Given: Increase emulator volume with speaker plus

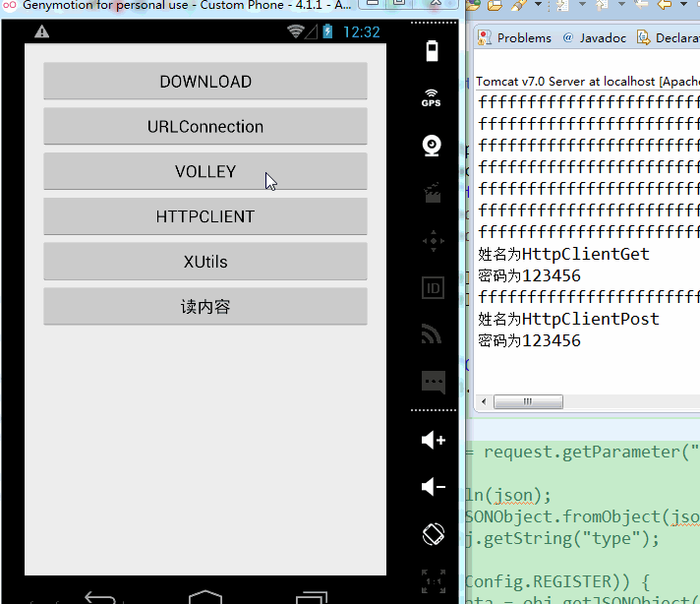Looking at the screenshot, I should pyautogui.click(x=434, y=440).
